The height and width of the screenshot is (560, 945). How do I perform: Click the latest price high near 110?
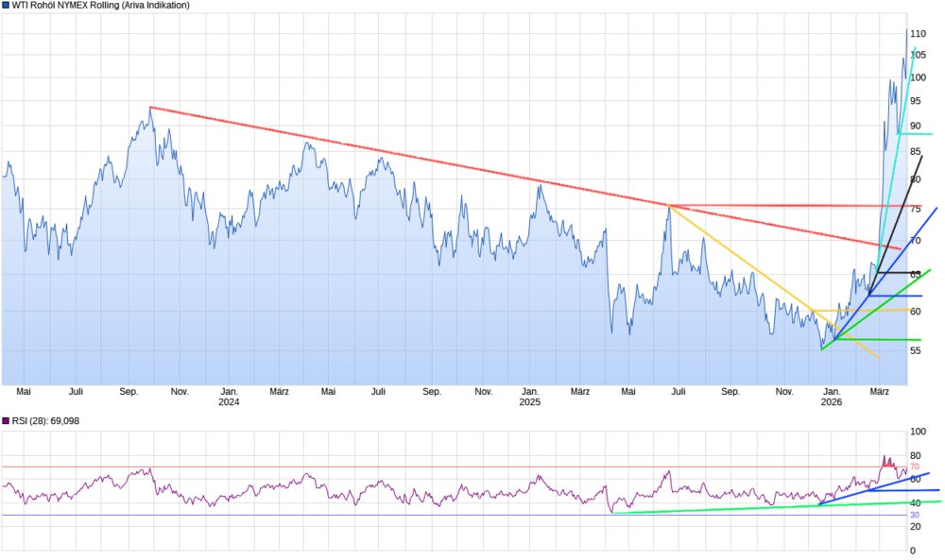[906, 30]
